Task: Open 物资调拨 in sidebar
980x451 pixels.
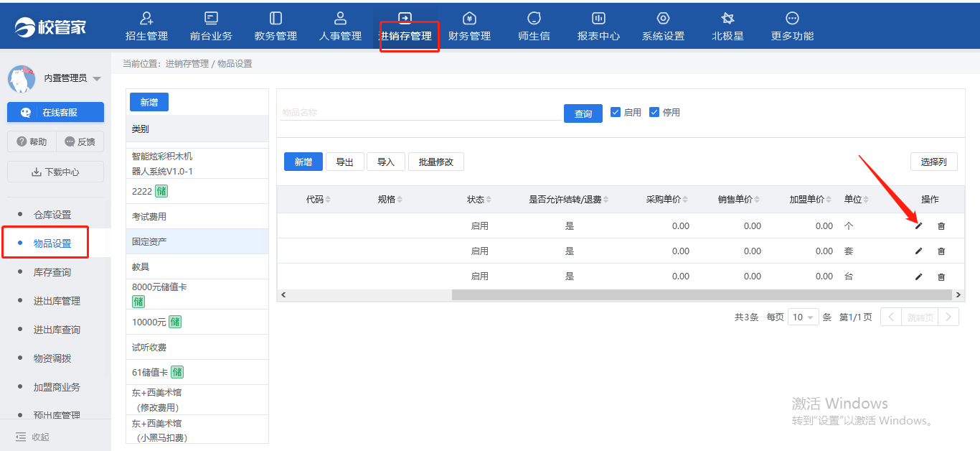Action: 52,358
